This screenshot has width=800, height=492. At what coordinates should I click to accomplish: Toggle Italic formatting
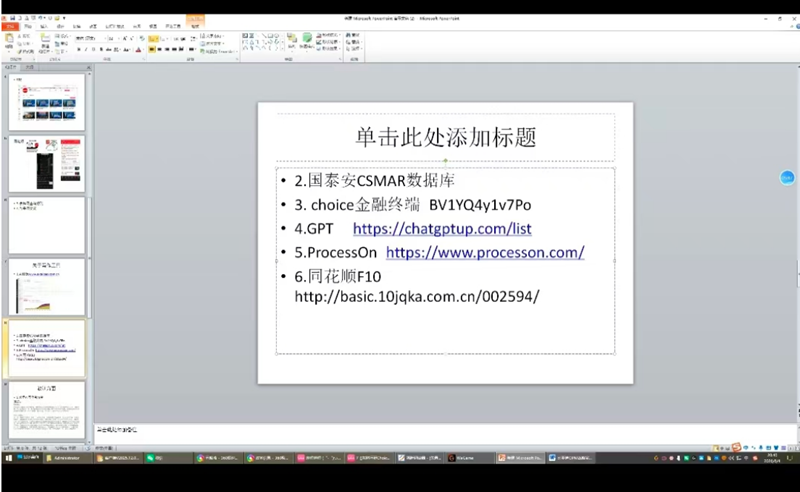(x=86, y=50)
